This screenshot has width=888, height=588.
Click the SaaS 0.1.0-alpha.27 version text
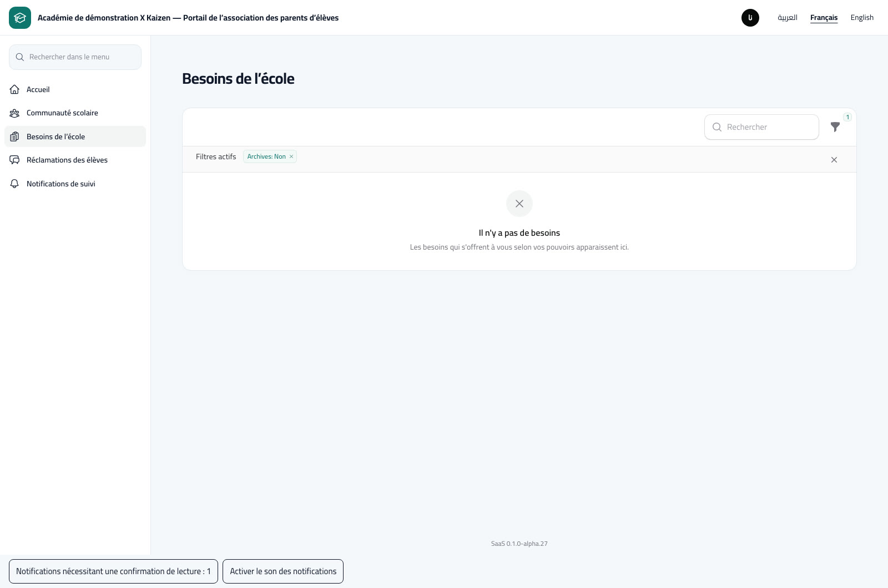[x=519, y=544]
